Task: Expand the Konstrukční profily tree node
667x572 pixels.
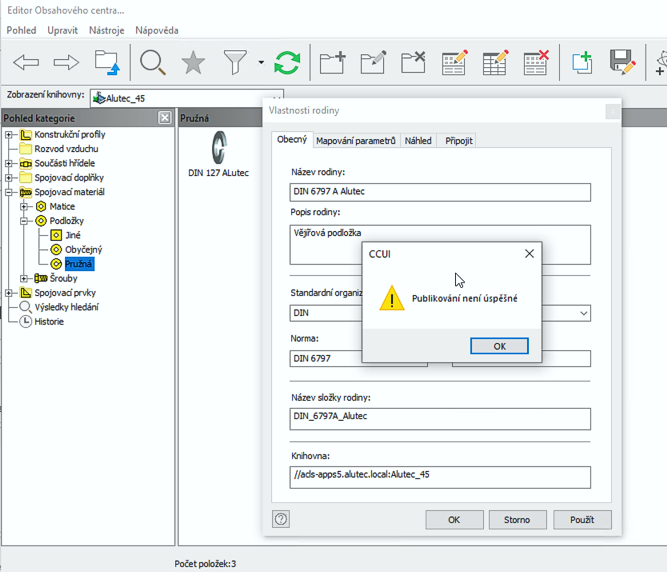Action: click(x=10, y=135)
